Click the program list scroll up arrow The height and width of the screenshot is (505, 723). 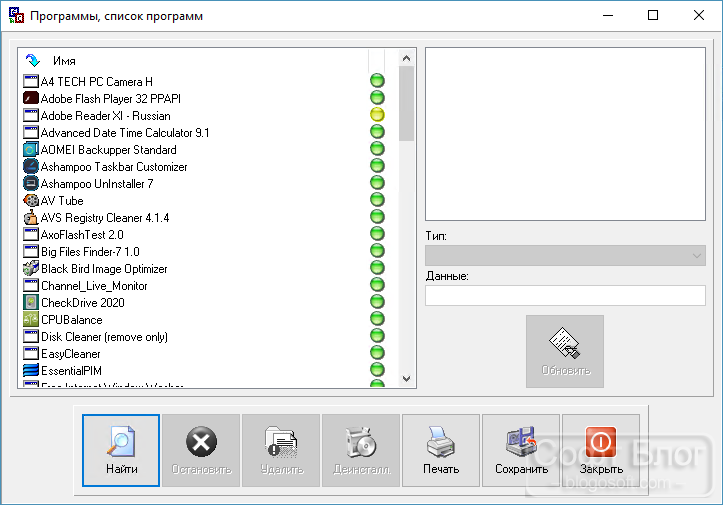(406, 58)
